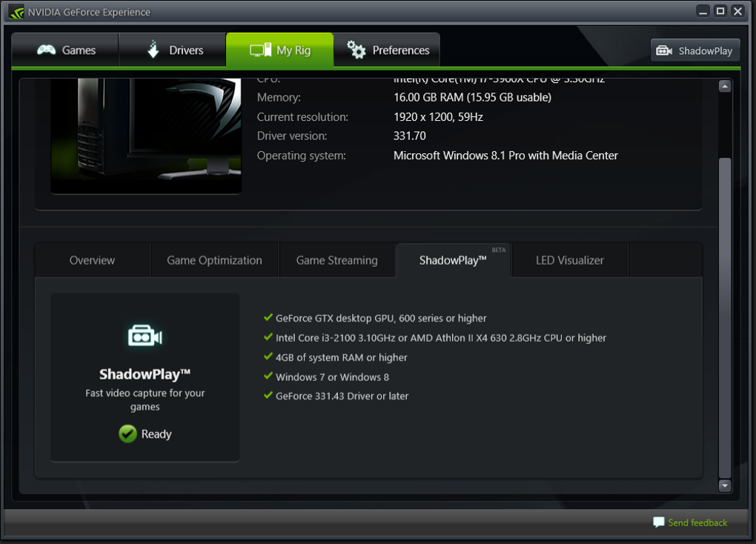Click the '16.00 GB RAM (15.95 GB usable)' value

pyautogui.click(x=473, y=97)
